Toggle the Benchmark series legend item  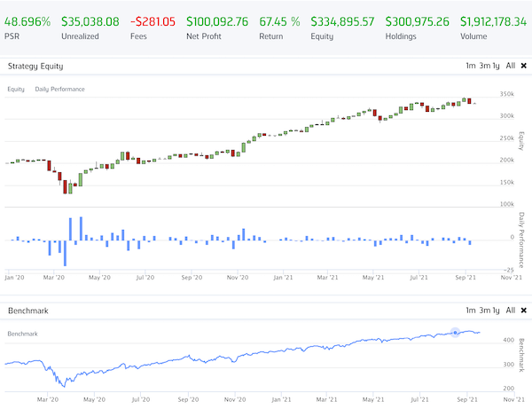pyautogui.click(x=23, y=333)
